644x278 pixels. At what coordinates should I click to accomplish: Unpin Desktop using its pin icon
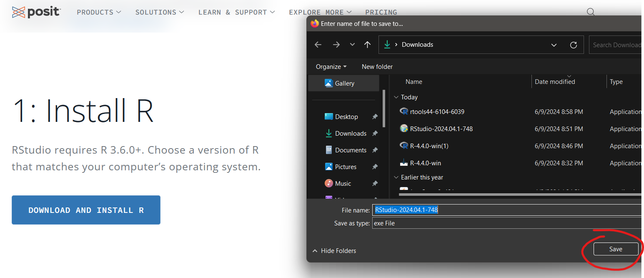pos(375,117)
